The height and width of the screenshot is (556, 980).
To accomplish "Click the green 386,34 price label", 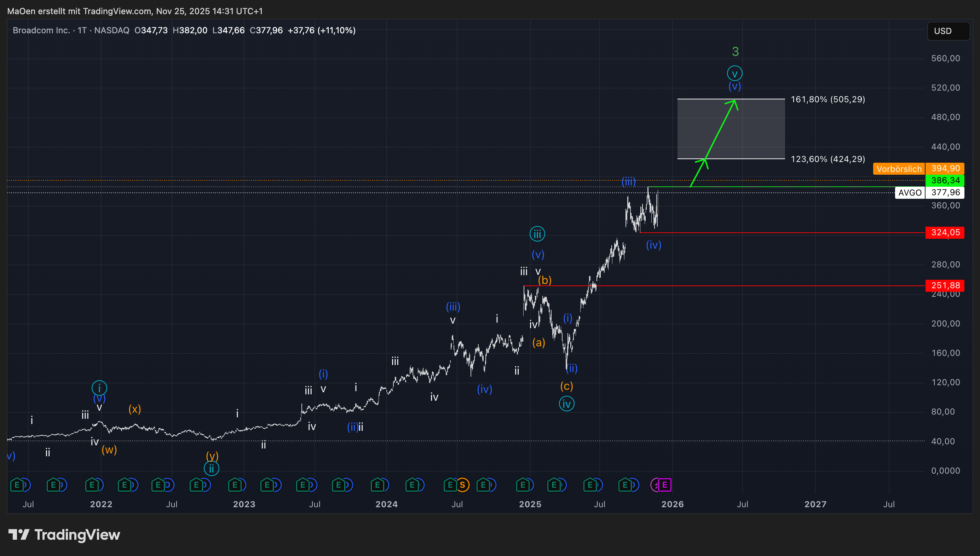I will [945, 180].
